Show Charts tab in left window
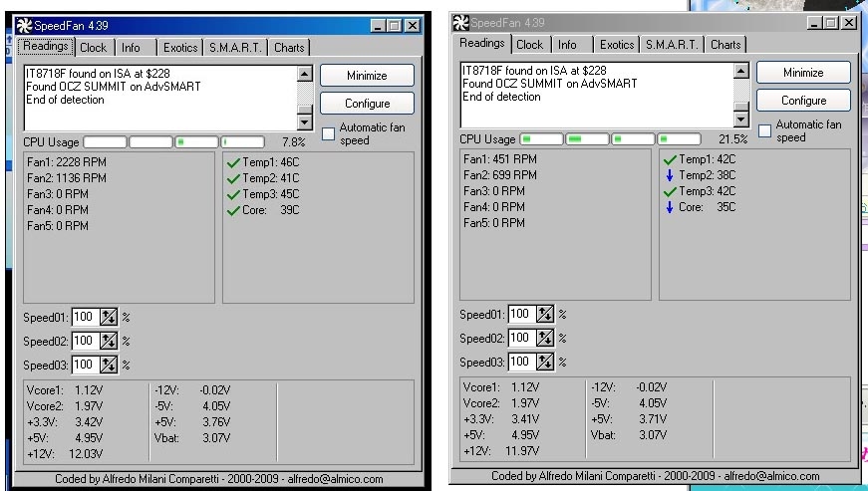The width and height of the screenshot is (868, 491). [290, 48]
